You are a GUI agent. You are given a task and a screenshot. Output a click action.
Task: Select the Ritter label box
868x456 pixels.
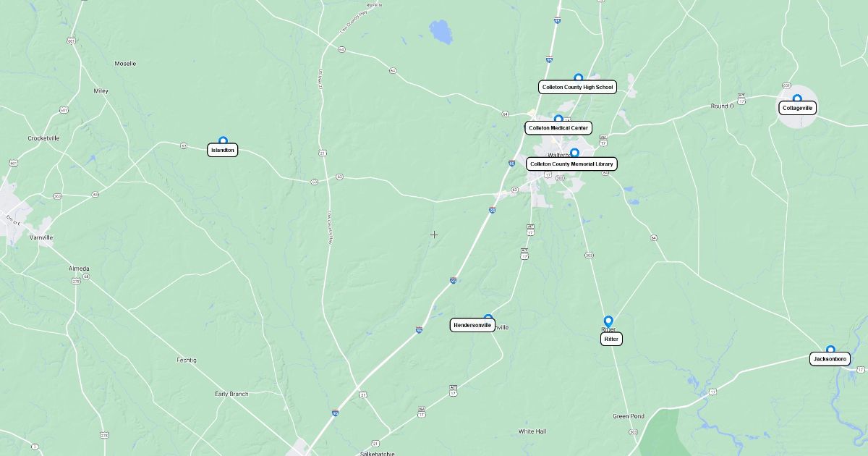611,339
